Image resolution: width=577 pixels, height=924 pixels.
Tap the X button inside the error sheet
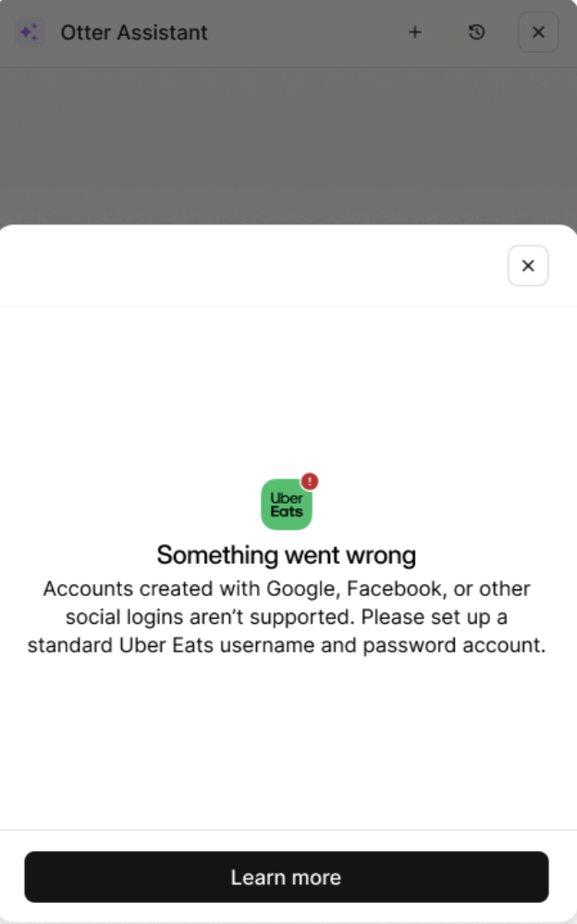coord(528,266)
